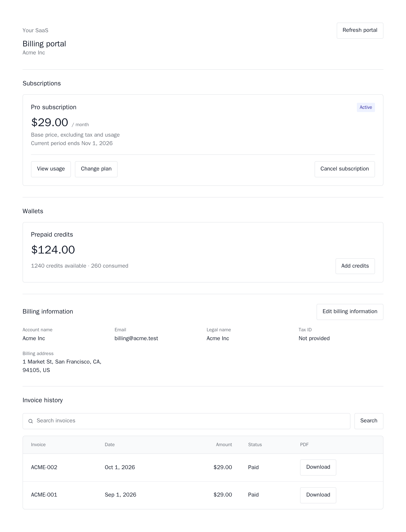Download the ACME-001 invoice PDF
The image size is (406, 532).
pos(318,495)
